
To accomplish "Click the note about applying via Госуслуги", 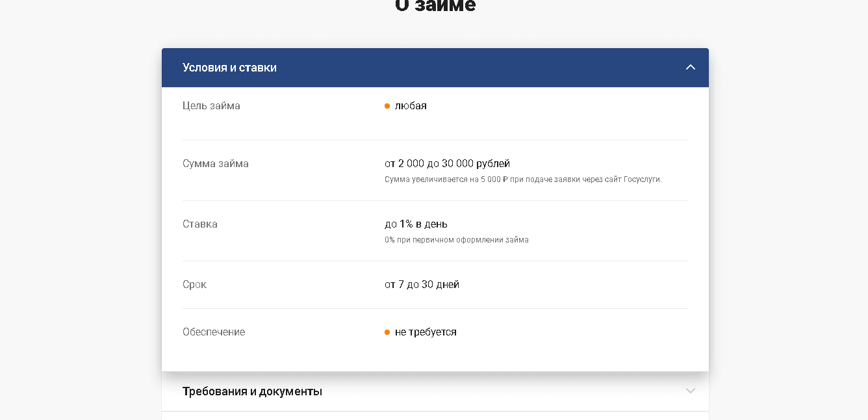I will [524, 179].
